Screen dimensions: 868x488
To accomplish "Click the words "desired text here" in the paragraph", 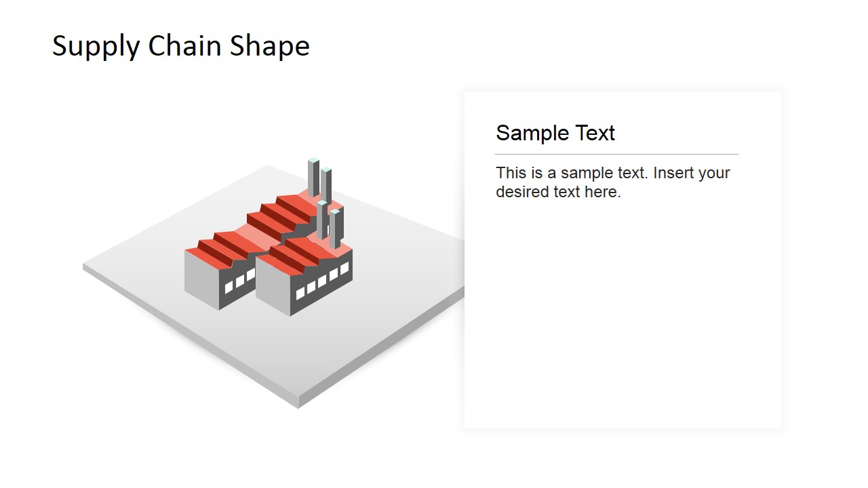I will (558, 192).
